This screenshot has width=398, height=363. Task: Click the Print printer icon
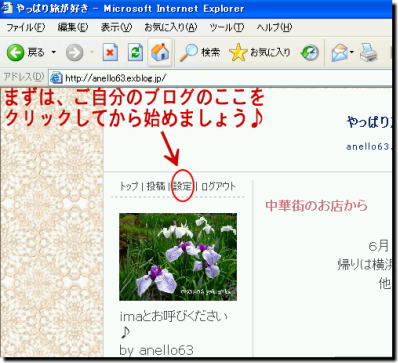point(369,53)
